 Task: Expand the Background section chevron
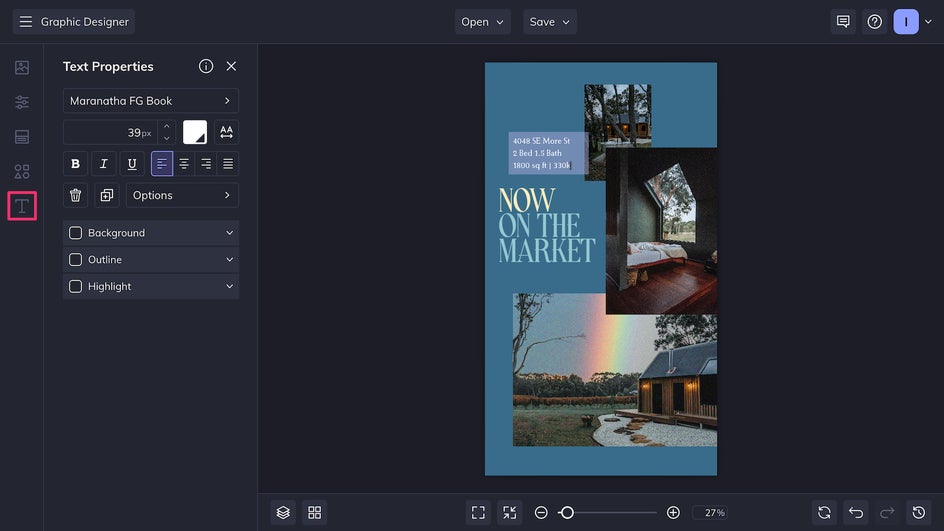coord(229,233)
